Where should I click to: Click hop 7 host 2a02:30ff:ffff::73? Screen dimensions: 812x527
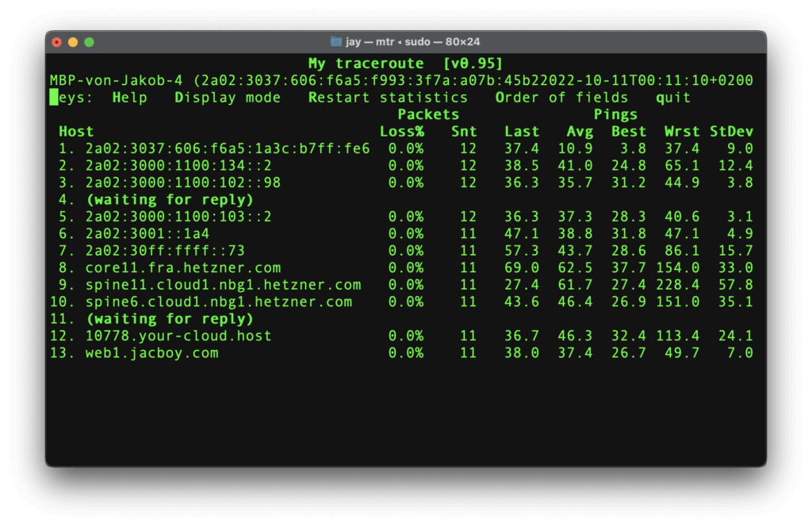(x=165, y=251)
